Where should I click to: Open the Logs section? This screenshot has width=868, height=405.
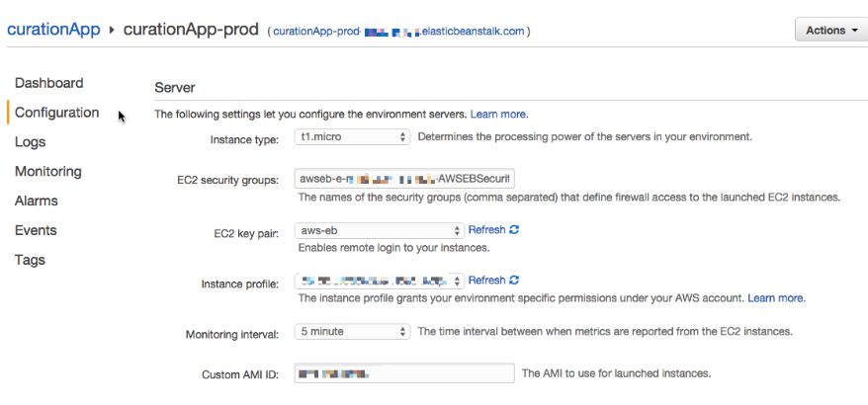(x=30, y=142)
